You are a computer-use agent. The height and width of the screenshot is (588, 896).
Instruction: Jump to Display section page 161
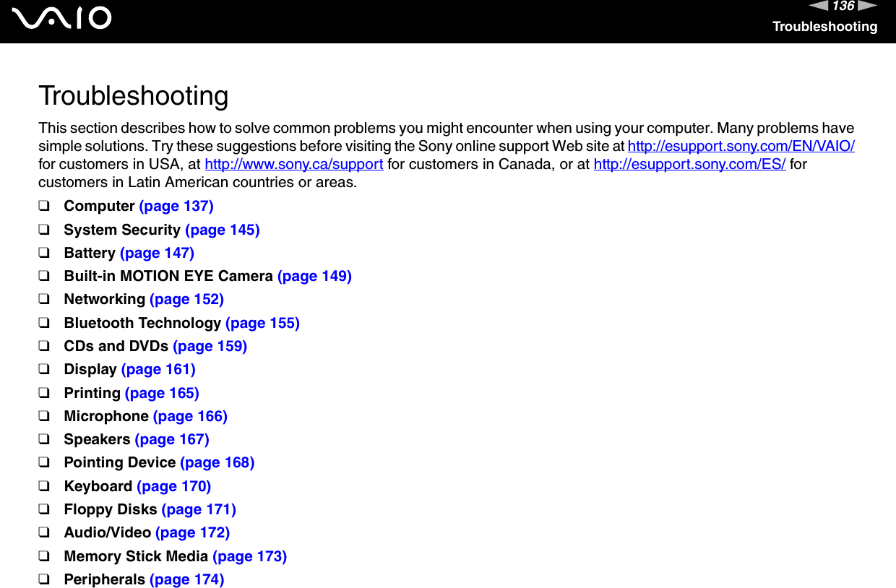point(158,369)
